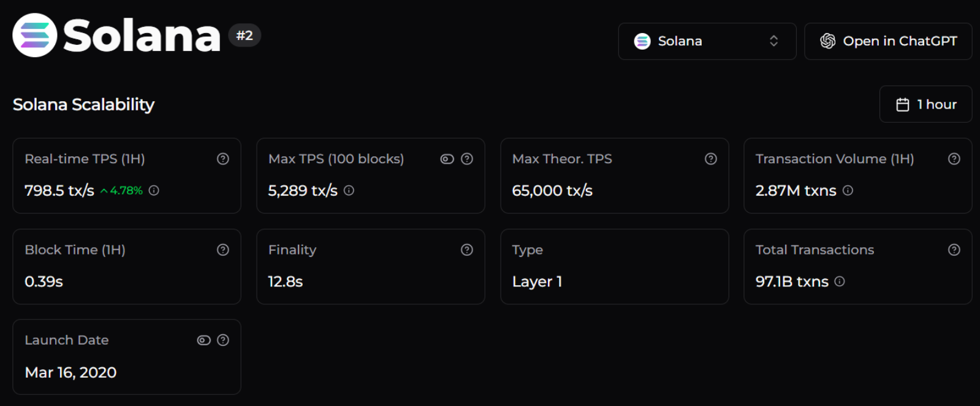This screenshot has height=406, width=980.
Task: Click help icon on Launch Date card
Action: (x=223, y=340)
